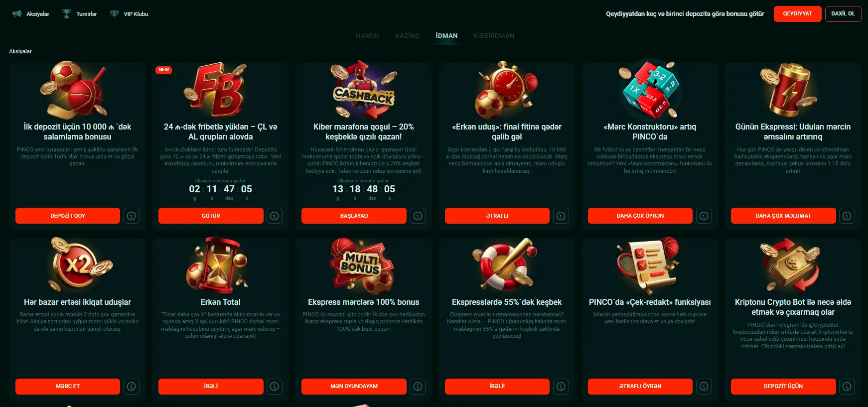Show info for the Multi Bonus card
Image resolution: width=868 pixels, height=407 pixels.
418,386
